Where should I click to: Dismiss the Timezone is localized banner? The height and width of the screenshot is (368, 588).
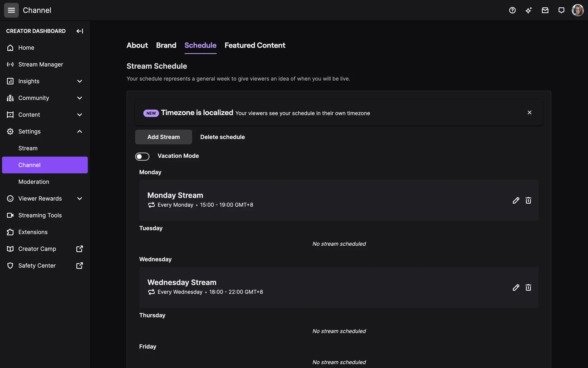(x=530, y=113)
